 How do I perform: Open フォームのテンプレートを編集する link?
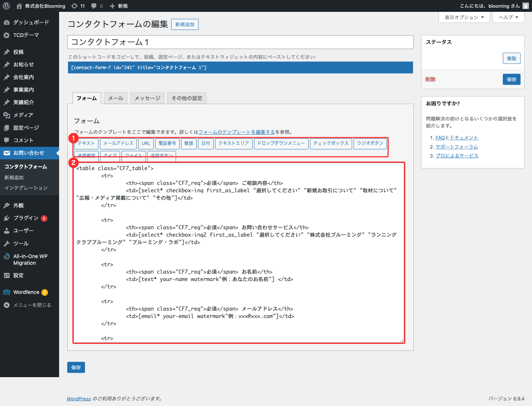(237, 132)
